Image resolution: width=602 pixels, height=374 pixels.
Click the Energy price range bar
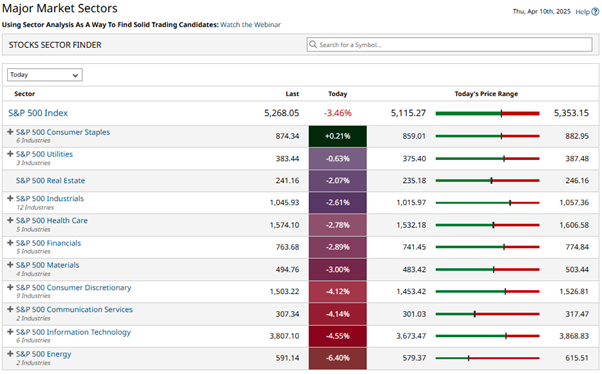pyautogui.click(x=488, y=358)
